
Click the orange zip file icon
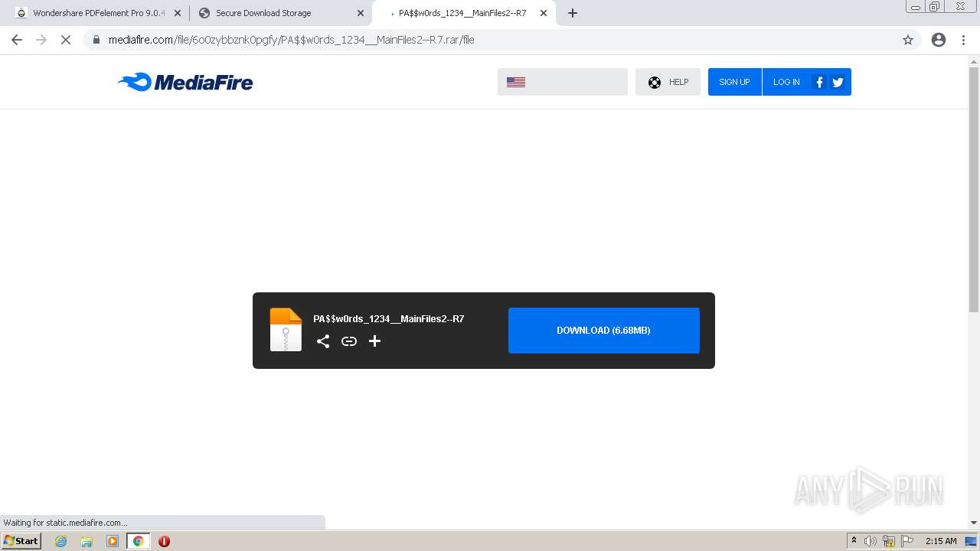[x=286, y=330]
